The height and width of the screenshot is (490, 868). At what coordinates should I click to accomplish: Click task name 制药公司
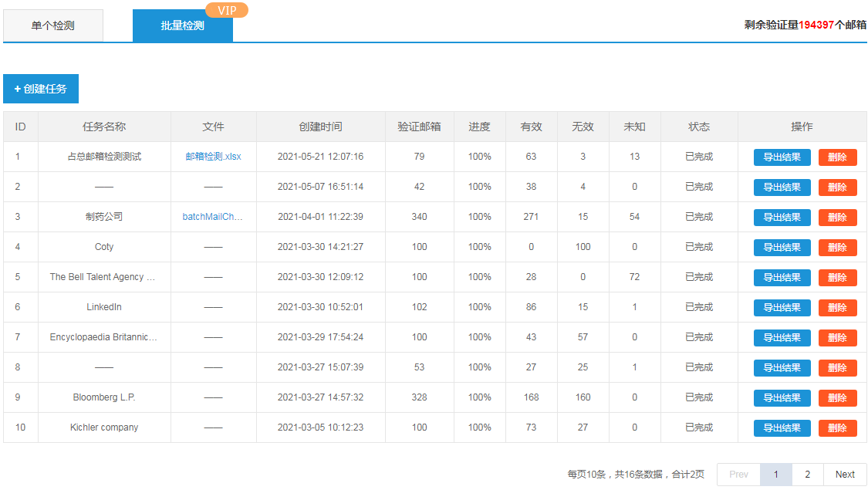pyautogui.click(x=104, y=217)
